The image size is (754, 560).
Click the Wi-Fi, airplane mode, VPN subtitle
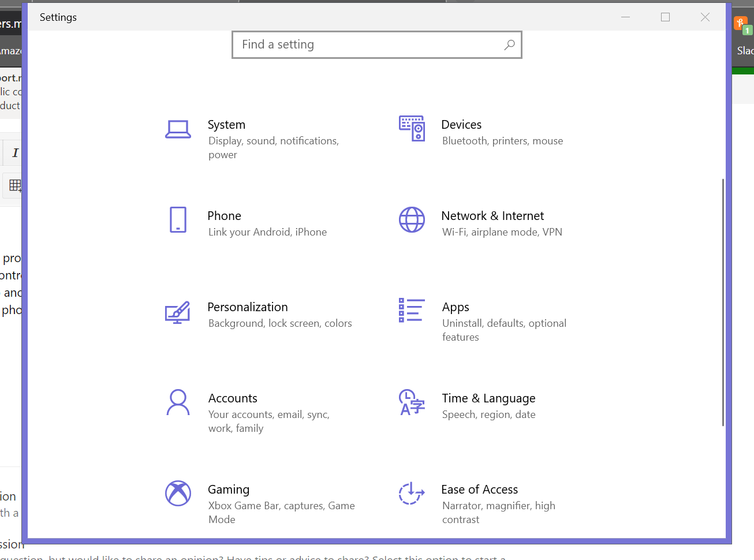[502, 232]
